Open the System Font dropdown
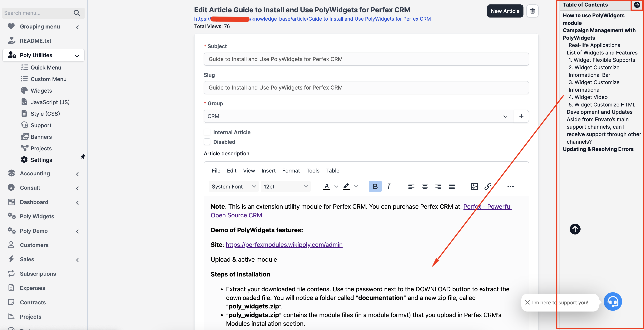This screenshot has height=330, width=644. click(233, 186)
